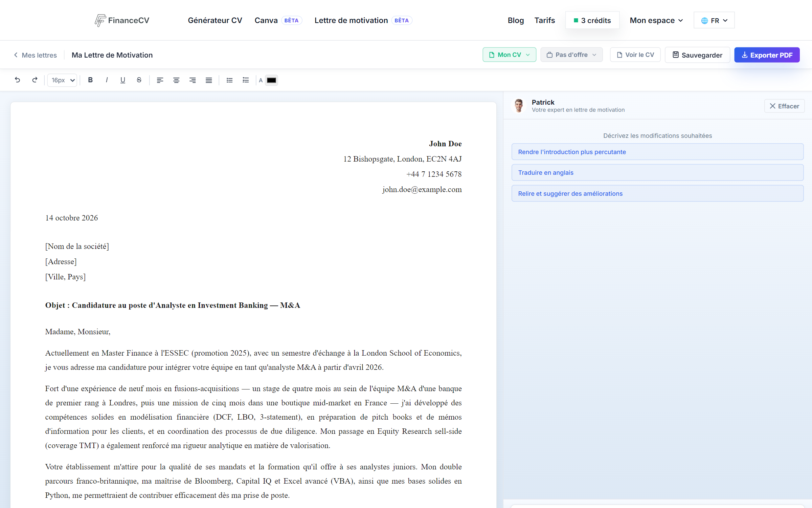Click the date '14 octobre 2026'
The height and width of the screenshot is (508, 812).
click(71, 218)
